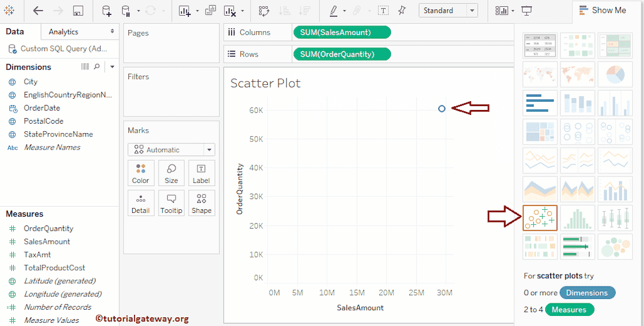Click the Tableau start page logo icon
Viewport: 644px width, 326px height.
9,11
